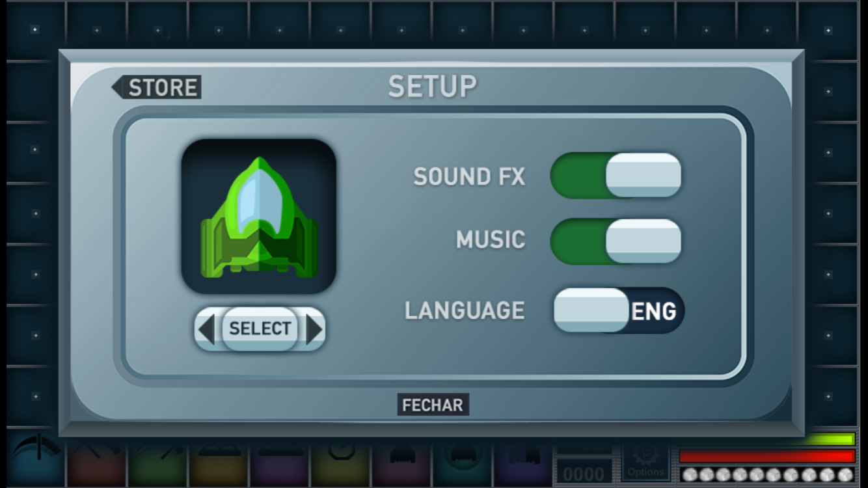Open the dimmed Options gear icon
The width and height of the screenshot is (868, 488).
pyautogui.click(x=645, y=461)
